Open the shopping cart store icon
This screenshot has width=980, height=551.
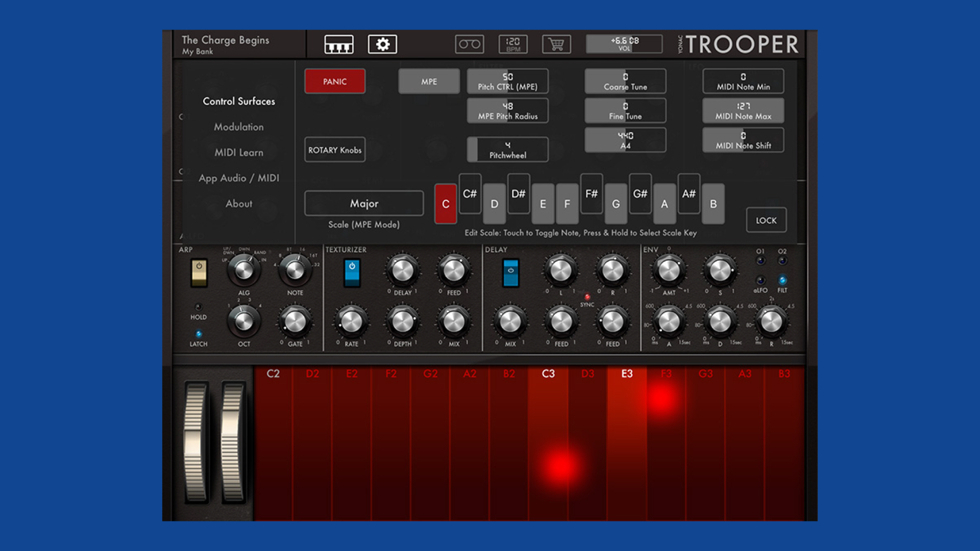tap(556, 44)
